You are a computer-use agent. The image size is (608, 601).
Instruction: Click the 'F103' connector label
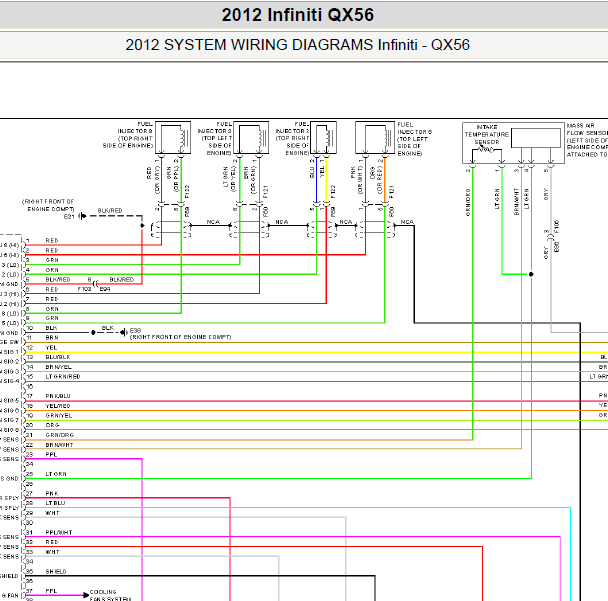pyautogui.click(x=84, y=289)
